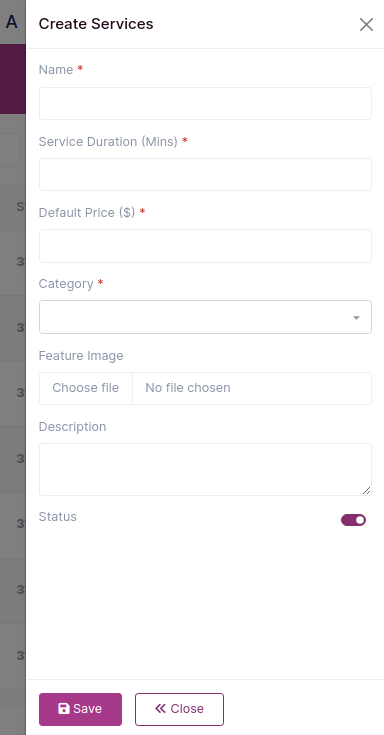Save the new service

click(80, 709)
